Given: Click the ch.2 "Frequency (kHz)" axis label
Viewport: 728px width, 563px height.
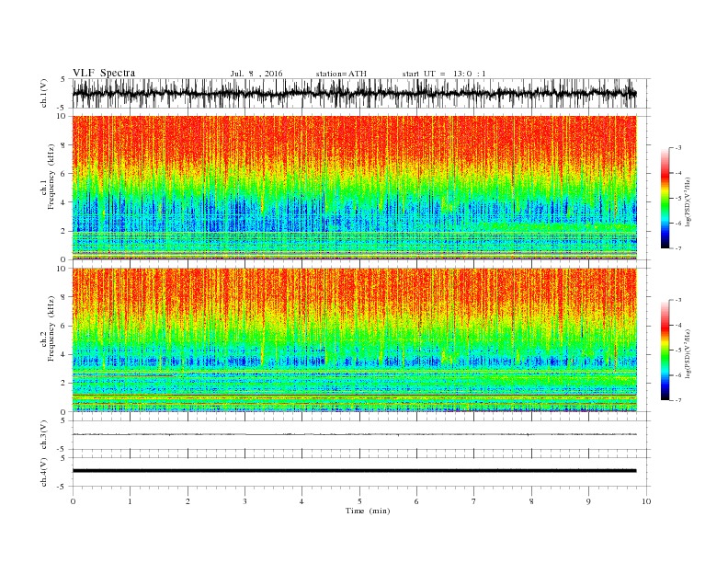Looking at the screenshot, I should click(51, 327).
